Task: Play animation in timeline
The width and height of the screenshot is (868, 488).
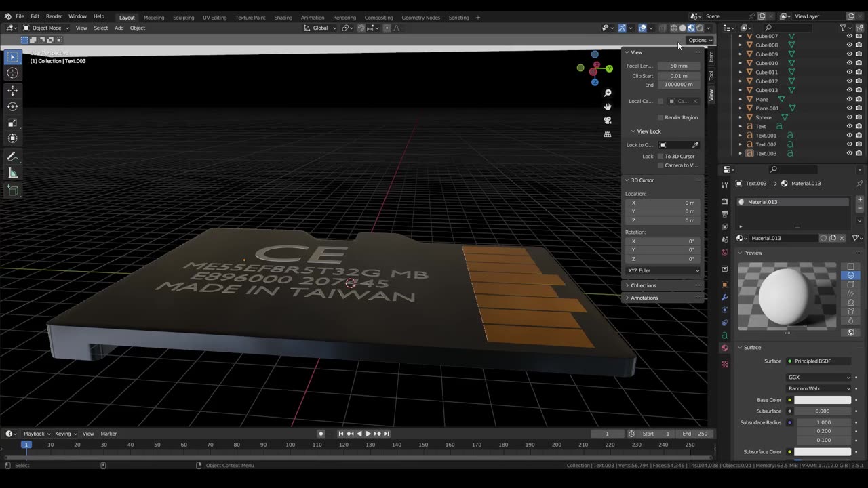Action: coord(368,434)
